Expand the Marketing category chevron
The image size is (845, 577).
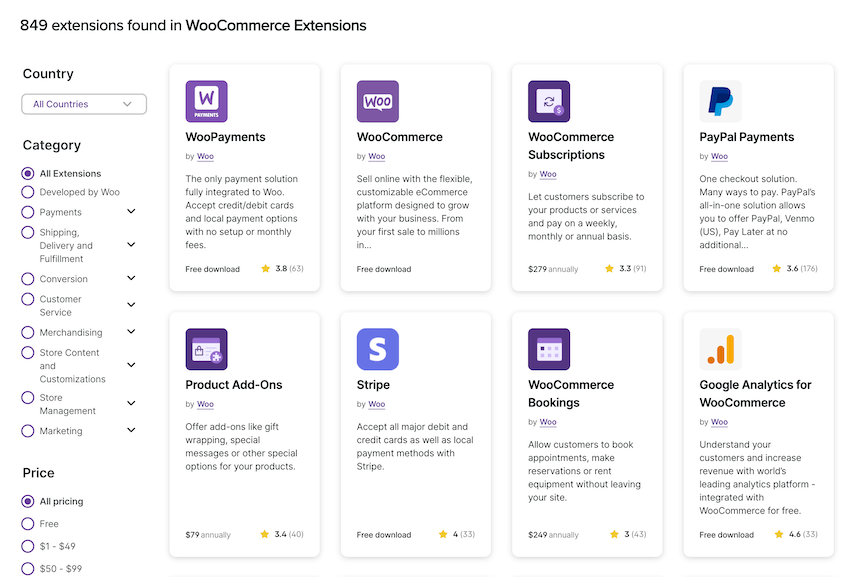click(131, 430)
